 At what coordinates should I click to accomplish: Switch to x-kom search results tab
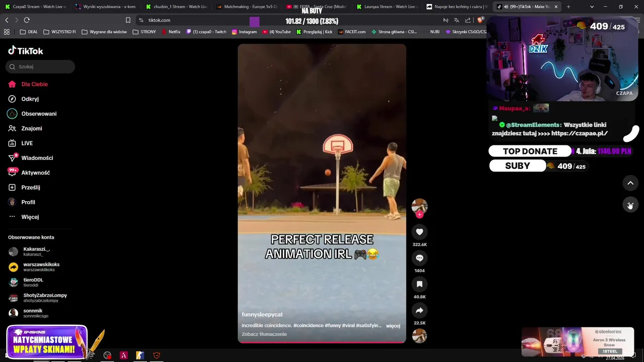pyautogui.click(x=106, y=7)
